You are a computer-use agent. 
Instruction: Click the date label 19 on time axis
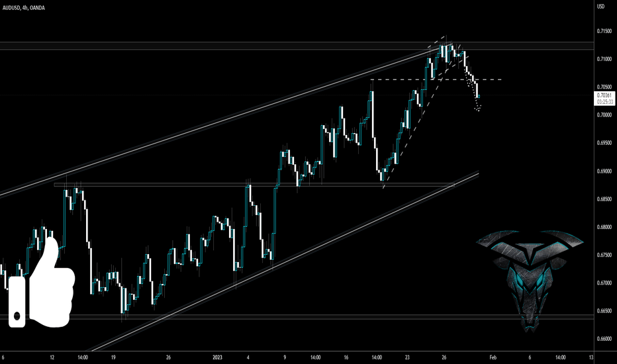pyautogui.click(x=113, y=357)
